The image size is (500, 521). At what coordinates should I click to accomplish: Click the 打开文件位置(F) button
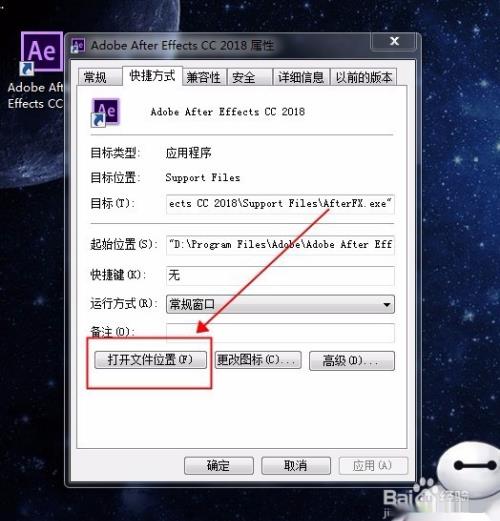point(150,360)
